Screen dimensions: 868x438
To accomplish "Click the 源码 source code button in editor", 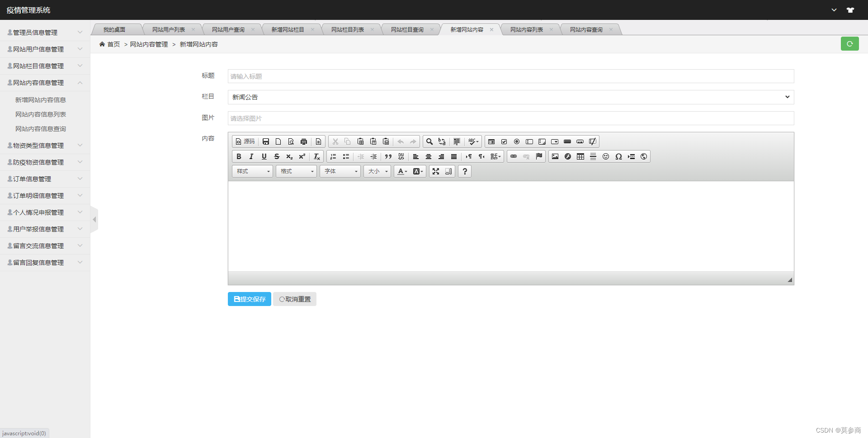I will point(245,141).
